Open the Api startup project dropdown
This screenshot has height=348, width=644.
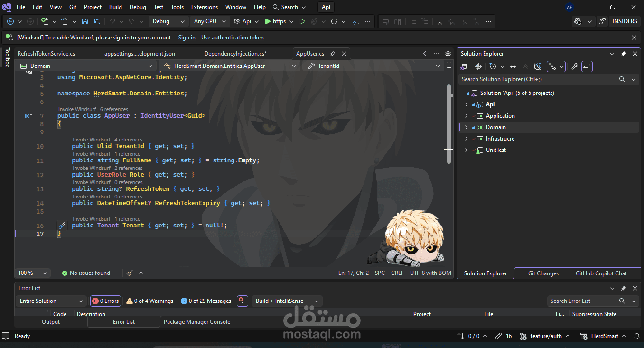(x=246, y=21)
